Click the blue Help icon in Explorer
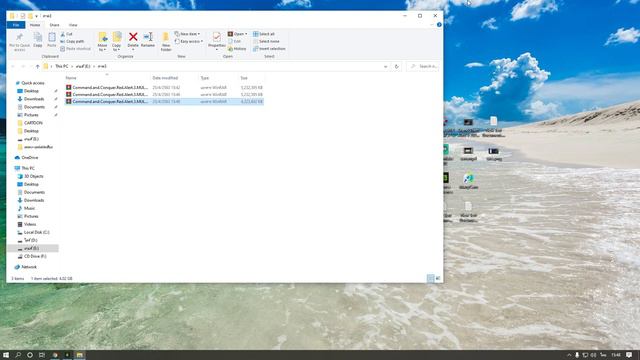 point(439,25)
